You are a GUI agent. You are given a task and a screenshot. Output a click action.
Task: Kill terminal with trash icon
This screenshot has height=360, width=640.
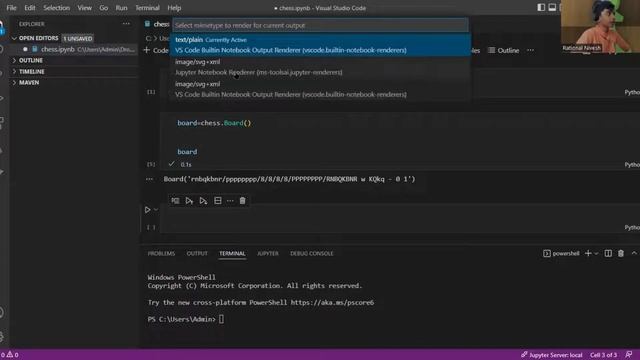tap(621, 253)
